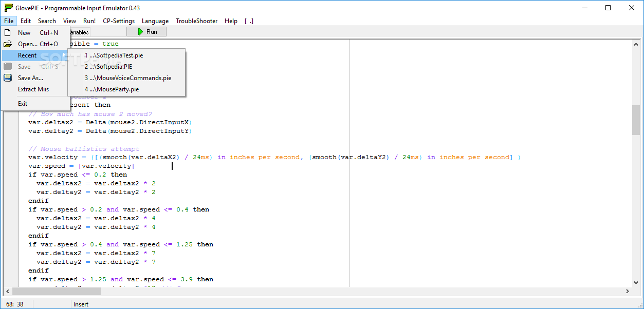
Task: Choose Save As... from the File menu
Action: pos(35,78)
